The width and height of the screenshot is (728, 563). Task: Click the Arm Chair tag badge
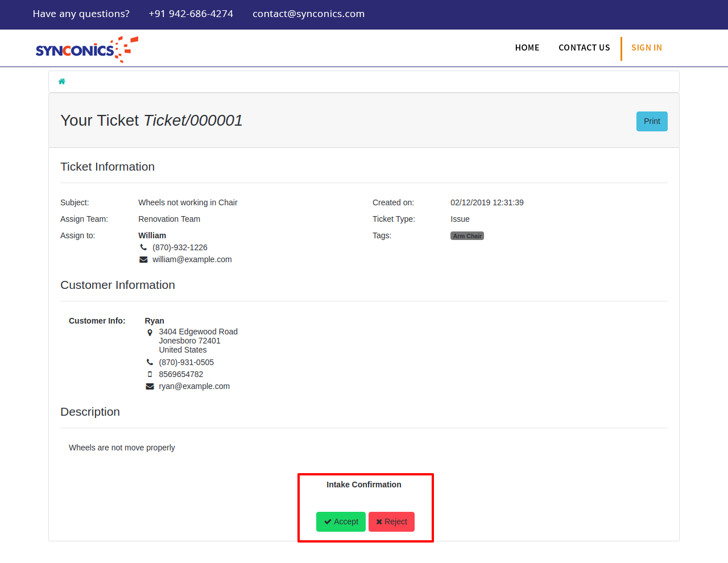(467, 236)
